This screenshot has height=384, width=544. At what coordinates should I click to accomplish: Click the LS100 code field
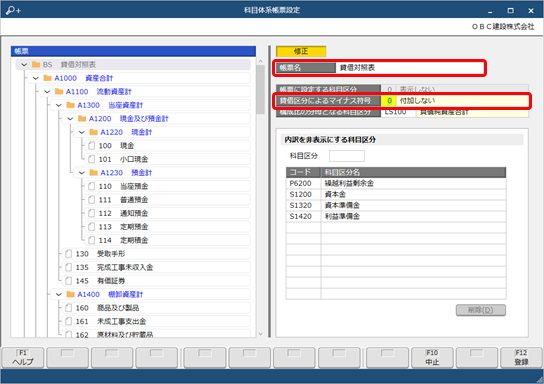click(398, 112)
